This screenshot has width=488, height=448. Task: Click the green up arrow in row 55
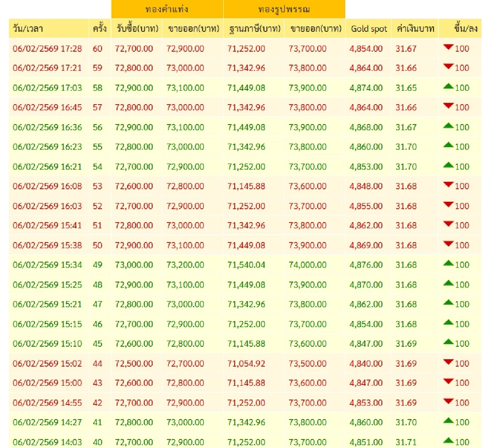448,146
